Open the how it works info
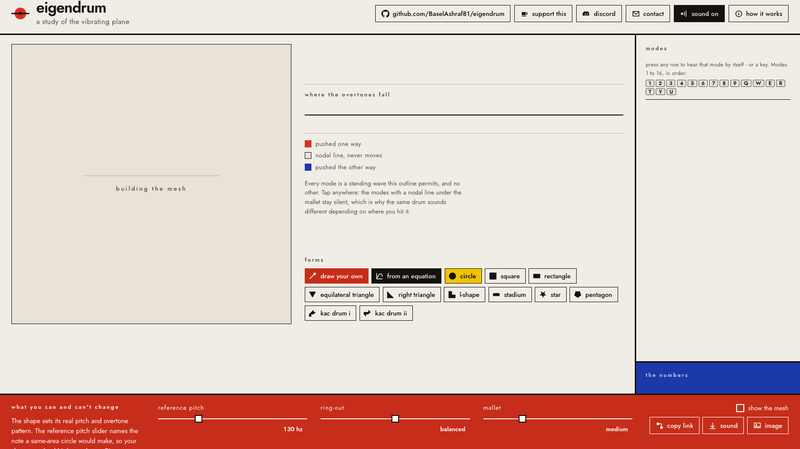 click(758, 14)
